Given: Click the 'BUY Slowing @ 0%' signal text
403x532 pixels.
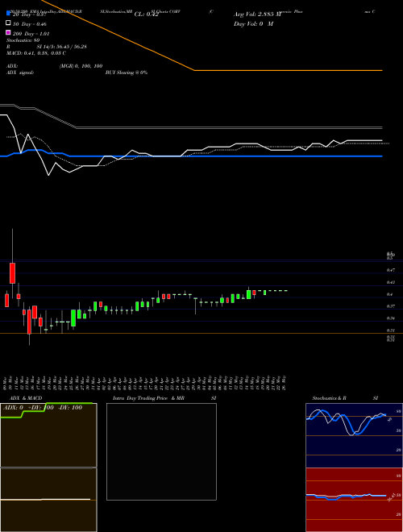Looking at the screenshot, I should coord(127,73).
